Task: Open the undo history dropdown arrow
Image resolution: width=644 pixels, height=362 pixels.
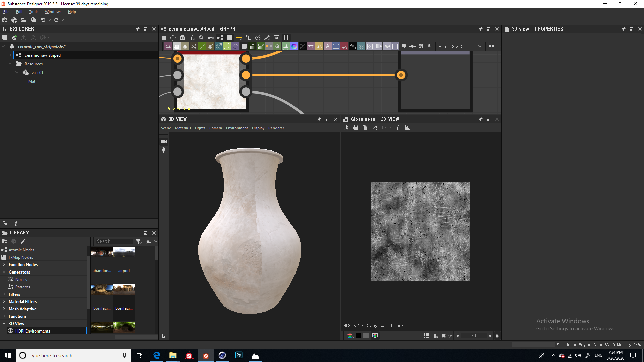Action: coord(50,20)
